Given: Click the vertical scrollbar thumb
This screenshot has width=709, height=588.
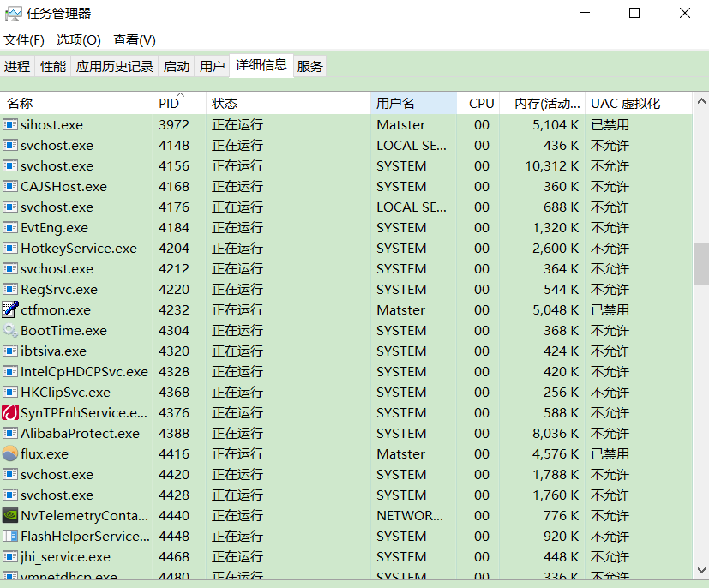Looking at the screenshot, I should pyautogui.click(x=701, y=263).
